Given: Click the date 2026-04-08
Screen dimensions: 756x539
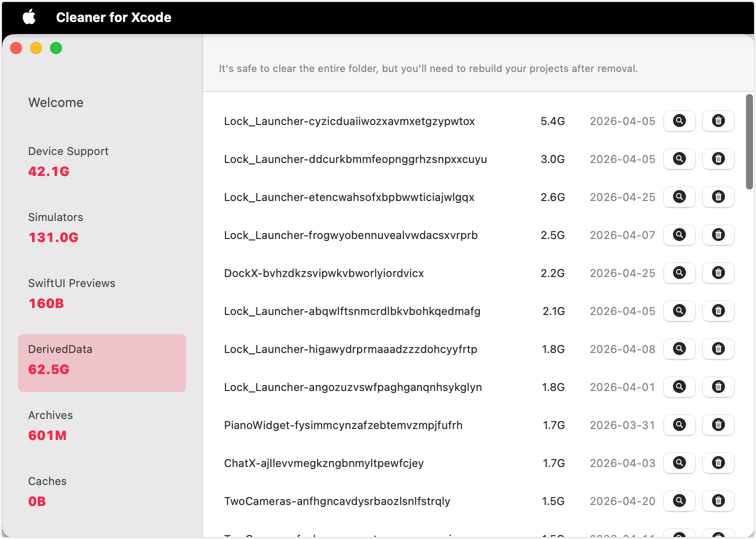Looking at the screenshot, I should point(622,349).
